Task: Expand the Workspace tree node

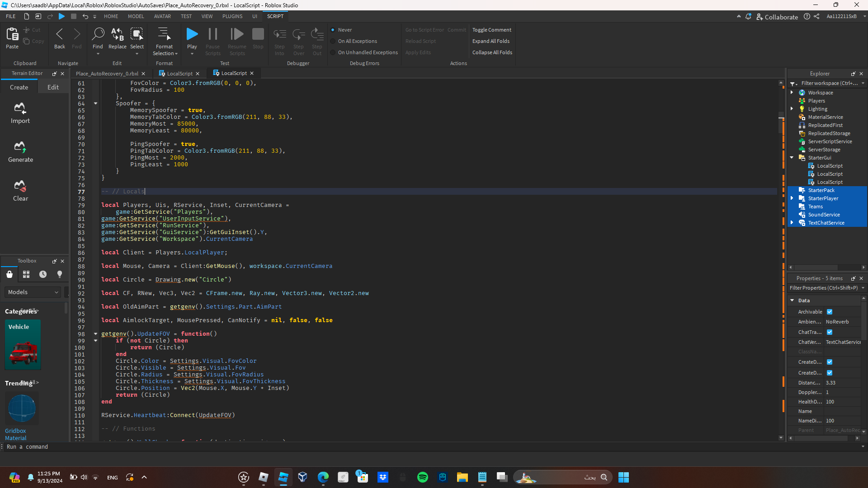Action: [x=792, y=93]
